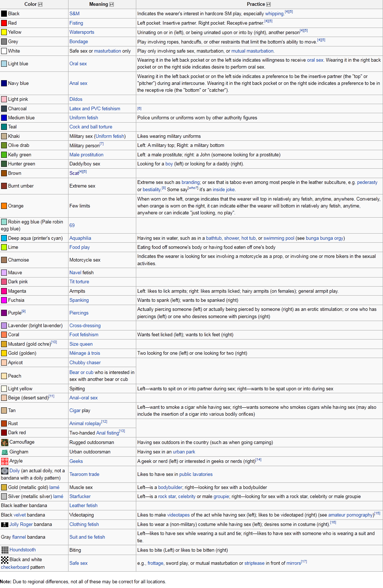
Task: Open the Houndstooth pattern icon
Action: (4, 550)
